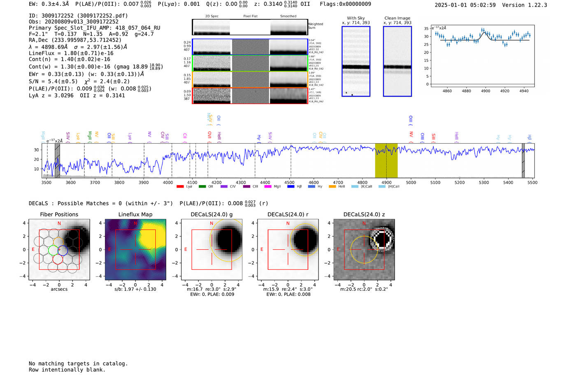576x392 pixels.
Task: Click the Primary Spec_Slot_IFU_AMP: 418_057_064_RU line
Action: 95,28
